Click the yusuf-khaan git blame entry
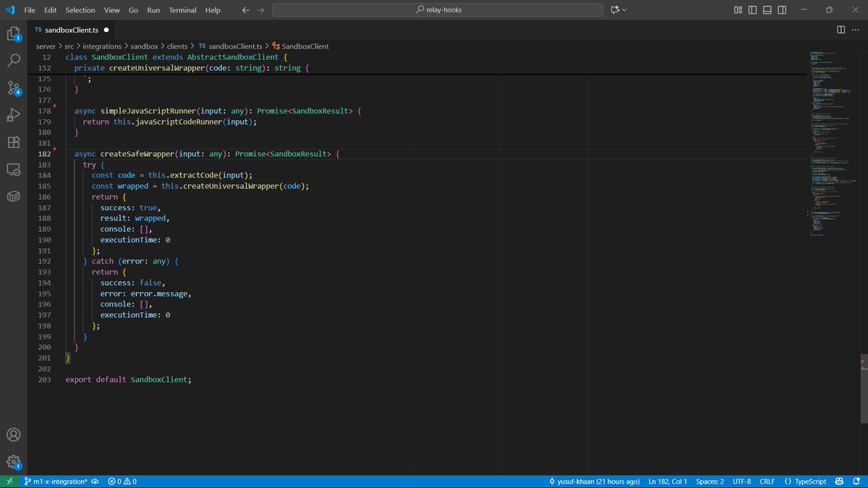868x488 pixels. coord(595,481)
